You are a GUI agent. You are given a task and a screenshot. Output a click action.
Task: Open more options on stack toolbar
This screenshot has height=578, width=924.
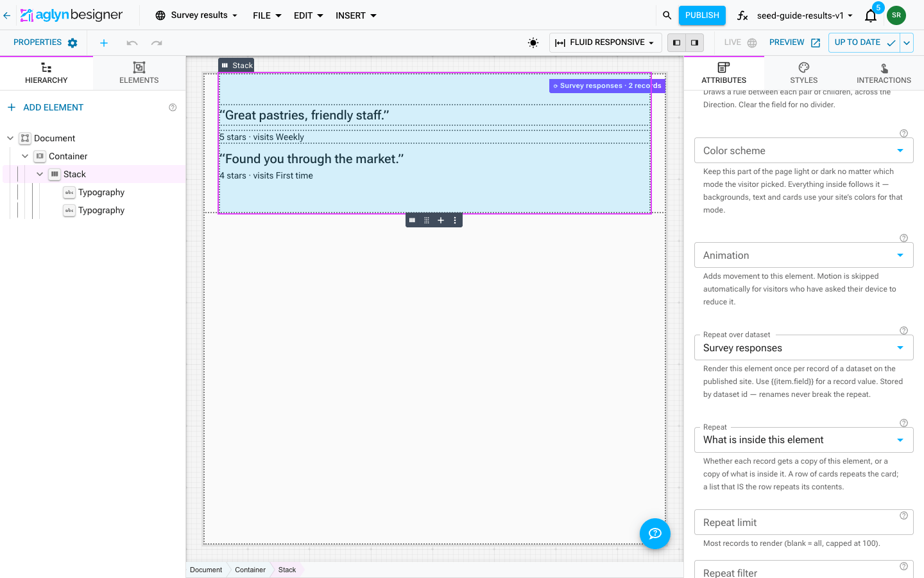coord(455,220)
